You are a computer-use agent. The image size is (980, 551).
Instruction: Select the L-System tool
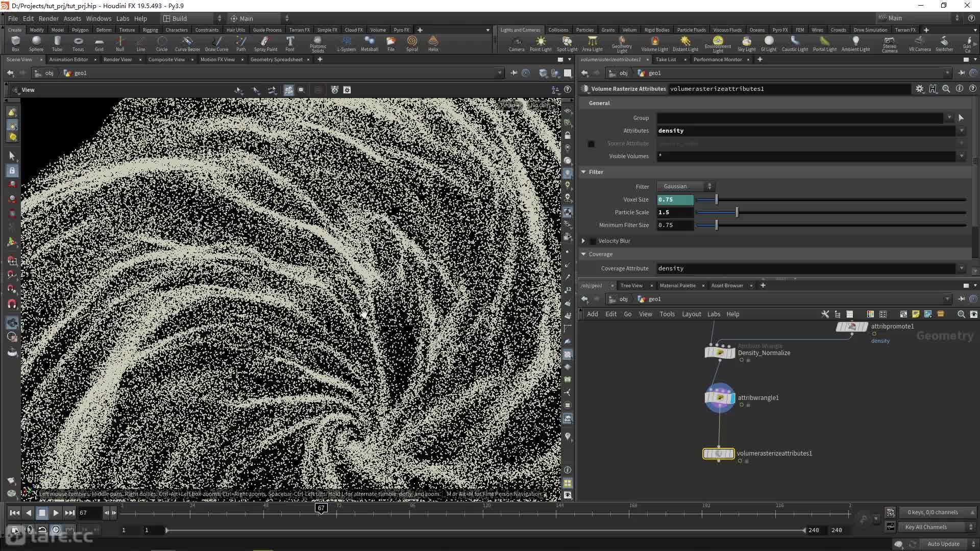pyautogui.click(x=347, y=44)
